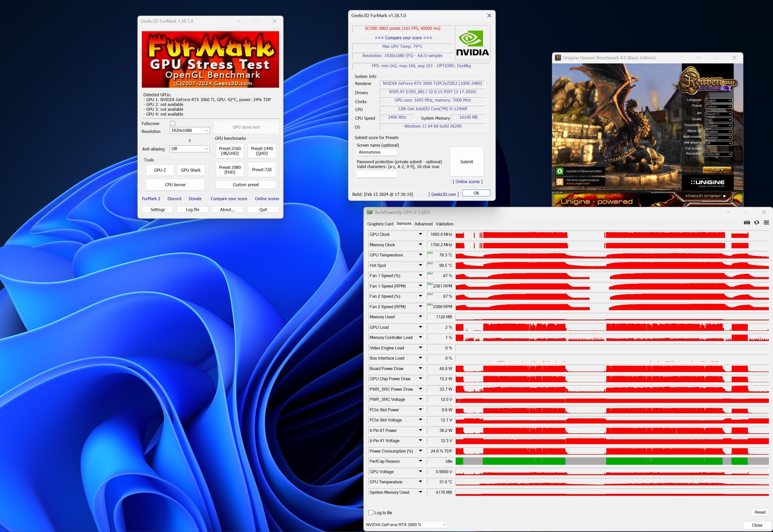Image resolution: width=773 pixels, height=532 pixels.
Task: Run the Preset:1440 (QHD) benchmark
Action: point(262,151)
